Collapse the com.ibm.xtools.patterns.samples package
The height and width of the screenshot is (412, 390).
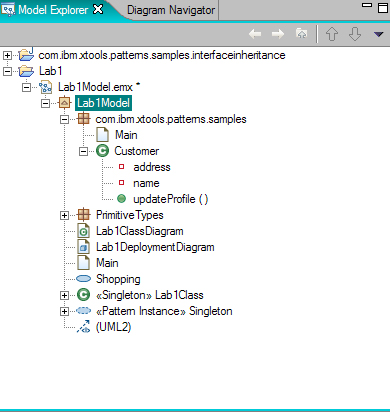(x=64, y=119)
